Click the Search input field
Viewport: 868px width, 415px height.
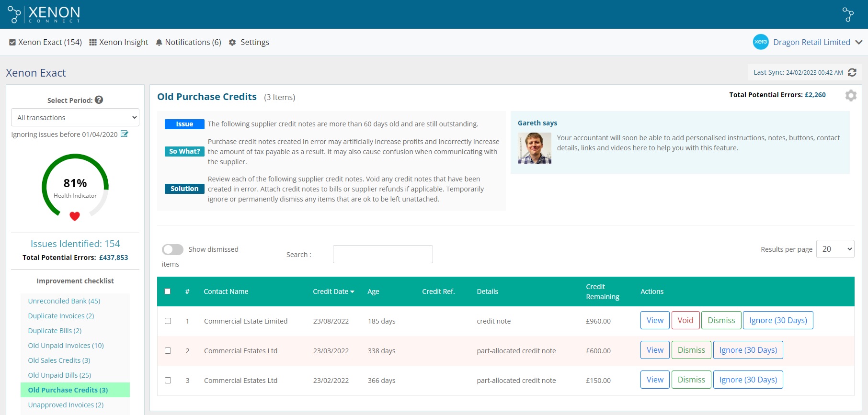coord(383,254)
